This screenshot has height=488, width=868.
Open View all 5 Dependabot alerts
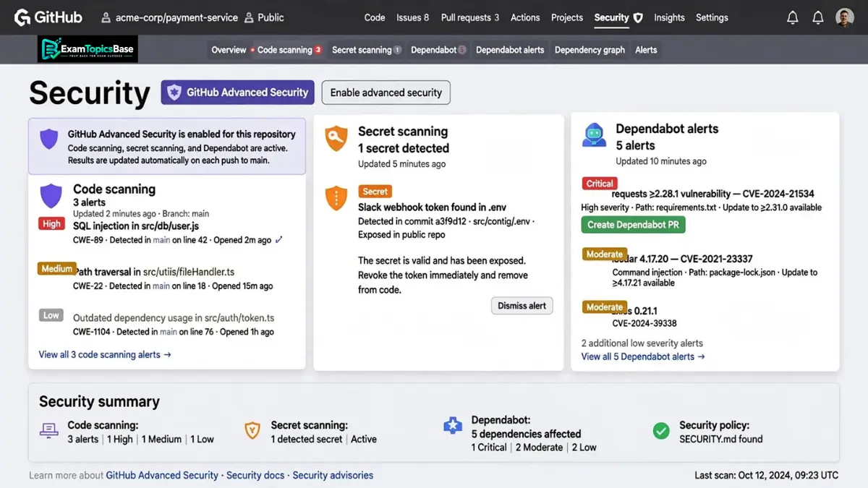(x=643, y=356)
